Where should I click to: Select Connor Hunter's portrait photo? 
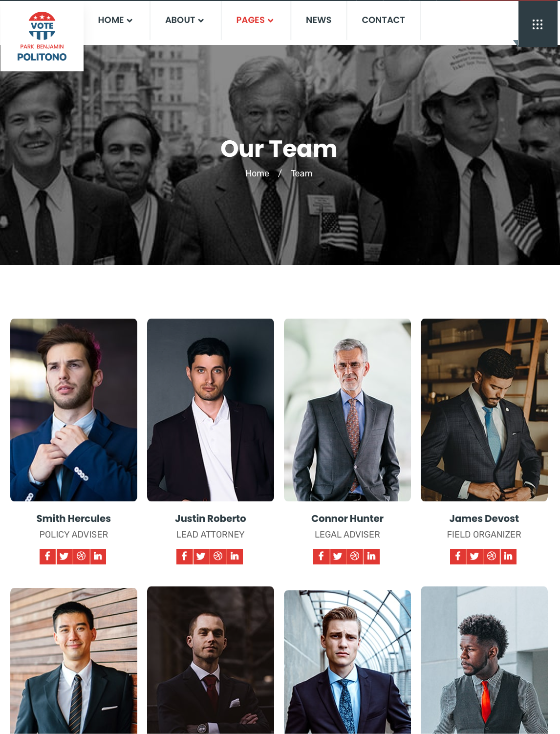(347, 410)
